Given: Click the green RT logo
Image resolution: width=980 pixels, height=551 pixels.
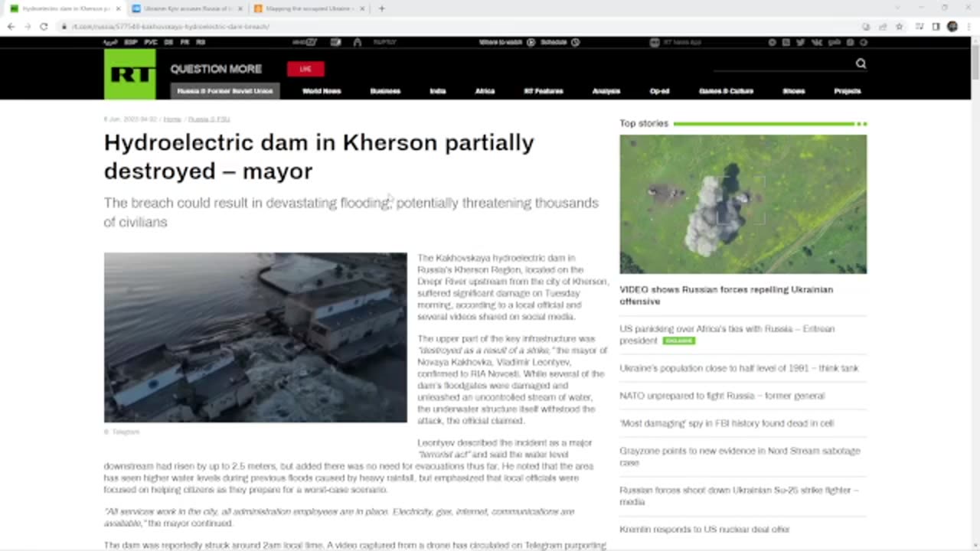Looking at the screenshot, I should tap(129, 73).
